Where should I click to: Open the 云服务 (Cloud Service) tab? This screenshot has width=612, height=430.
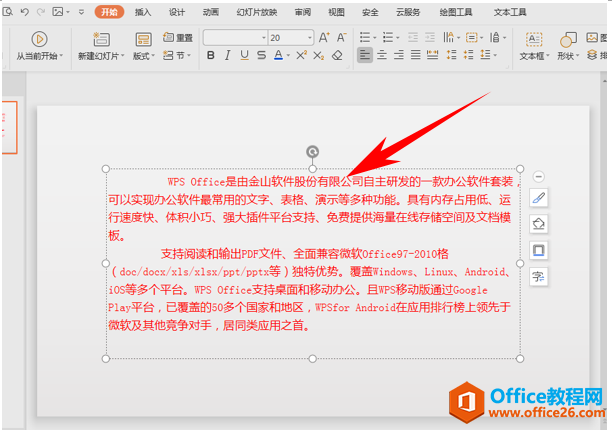(x=408, y=12)
